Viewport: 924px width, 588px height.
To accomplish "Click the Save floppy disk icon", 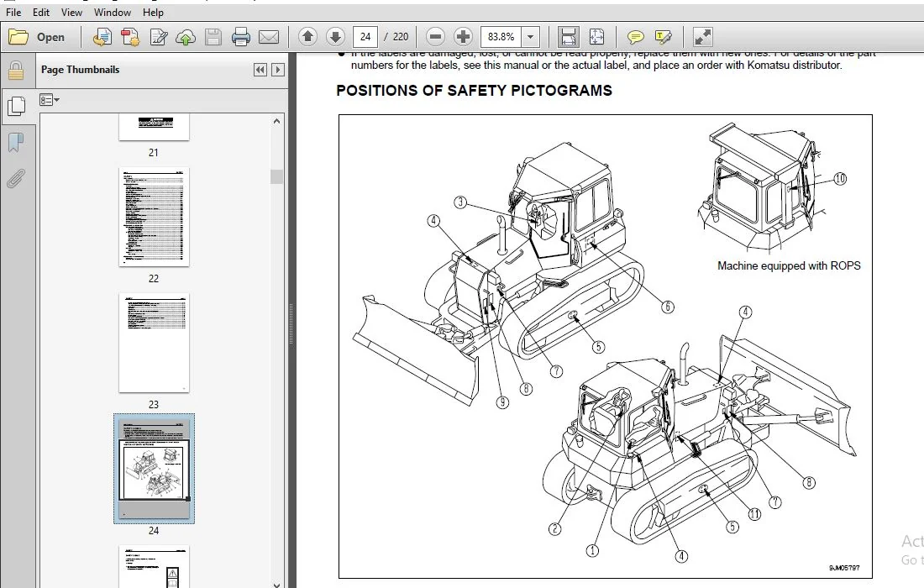I will pyautogui.click(x=213, y=37).
